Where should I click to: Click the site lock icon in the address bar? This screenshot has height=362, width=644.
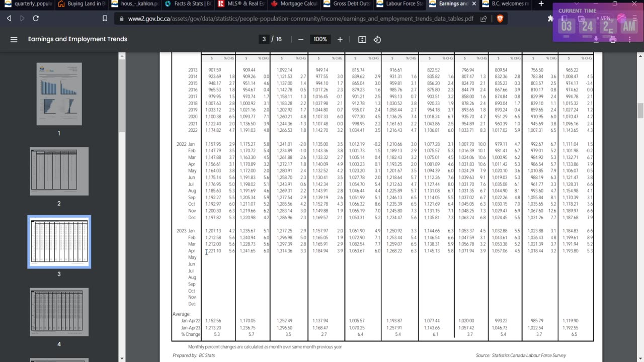click(122, 19)
